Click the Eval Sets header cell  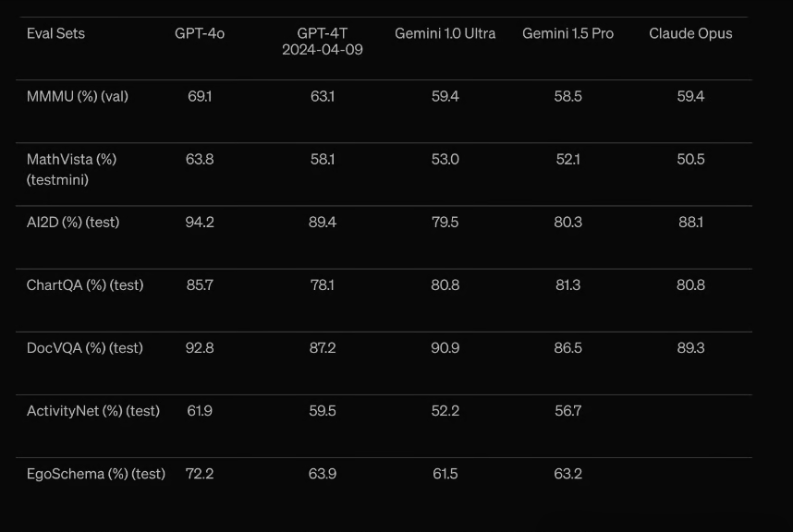(x=55, y=33)
